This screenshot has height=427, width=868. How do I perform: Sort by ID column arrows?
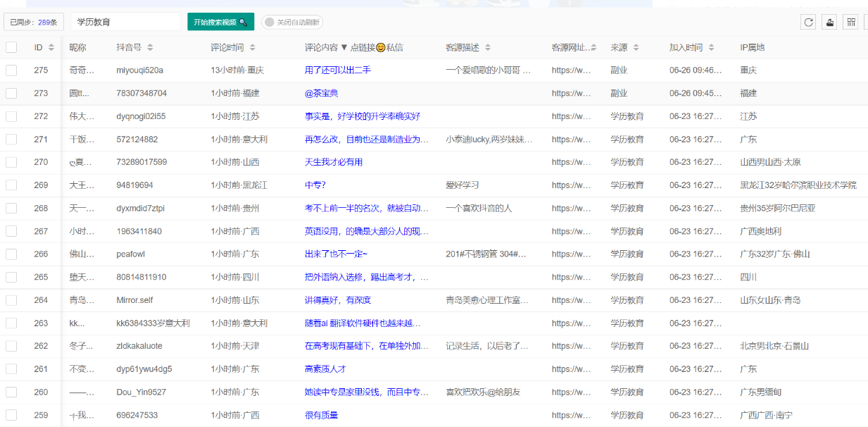[51, 48]
